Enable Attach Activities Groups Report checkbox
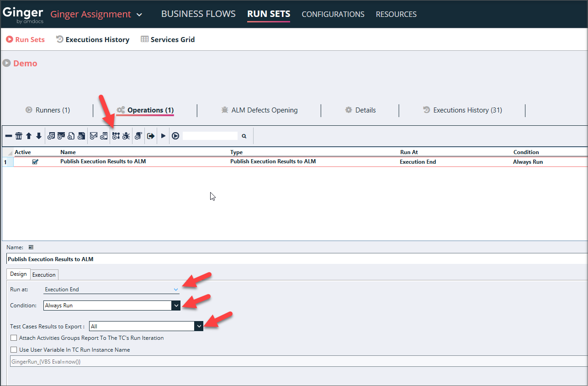Image resolution: width=588 pixels, height=386 pixels. tap(14, 338)
